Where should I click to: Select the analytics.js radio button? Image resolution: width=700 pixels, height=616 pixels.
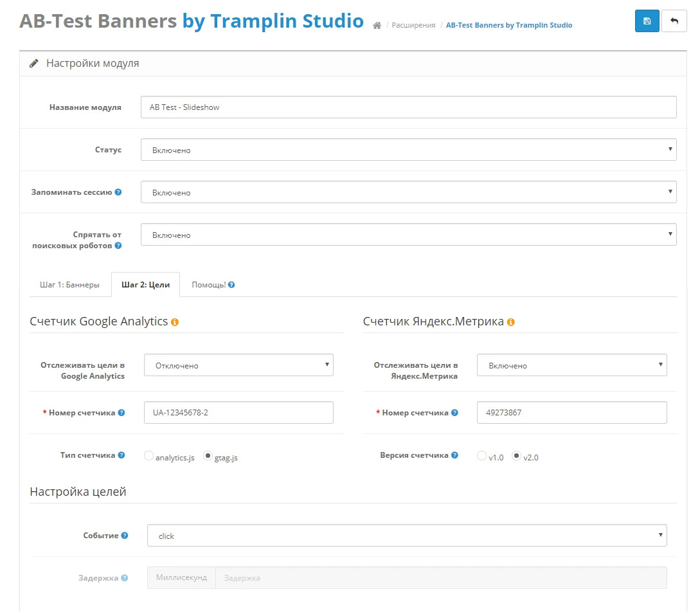pos(148,456)
